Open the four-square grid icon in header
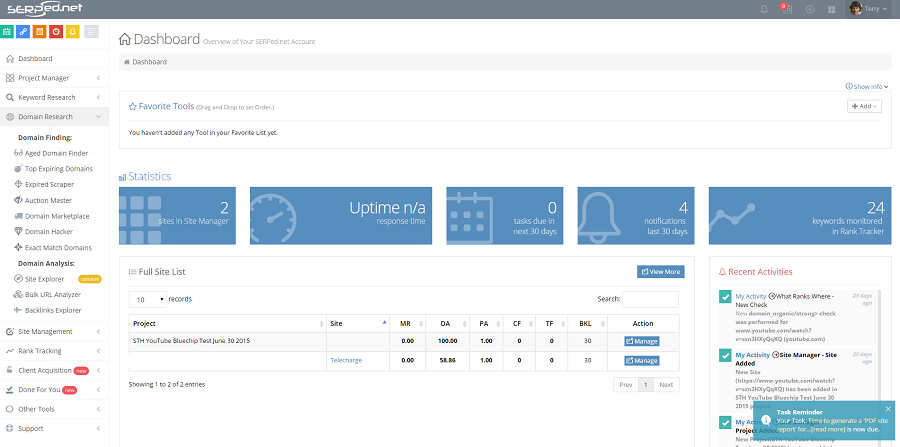This screenshot has width=900, height=447. point(831,9)
